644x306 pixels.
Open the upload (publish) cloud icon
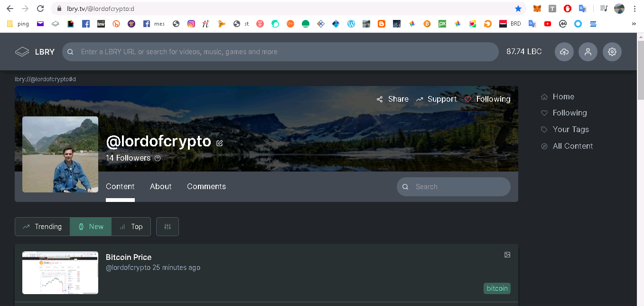click(564, 52)
